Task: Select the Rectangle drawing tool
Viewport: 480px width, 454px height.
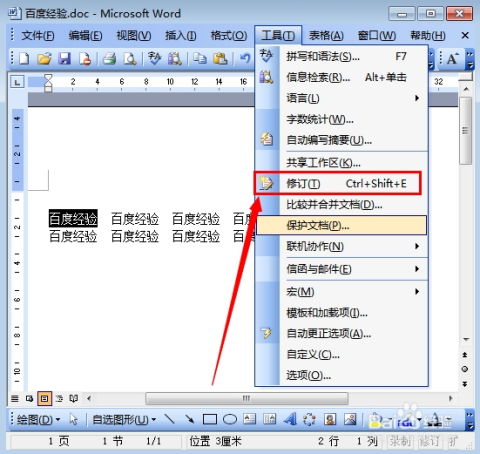Action: (210, 419)
